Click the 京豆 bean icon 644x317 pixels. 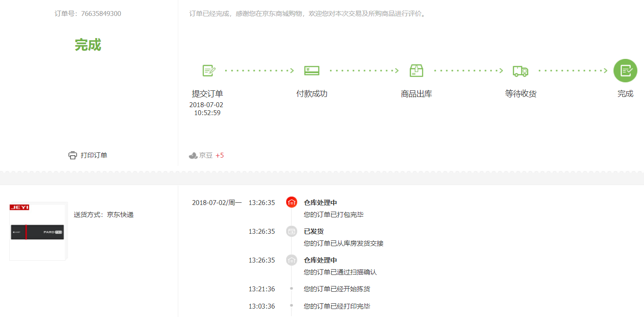click(x=193, y=155)
